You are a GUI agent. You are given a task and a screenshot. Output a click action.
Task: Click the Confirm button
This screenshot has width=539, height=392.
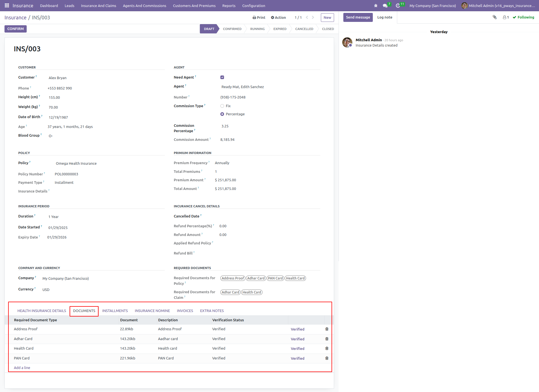click(x=15, y=29)
